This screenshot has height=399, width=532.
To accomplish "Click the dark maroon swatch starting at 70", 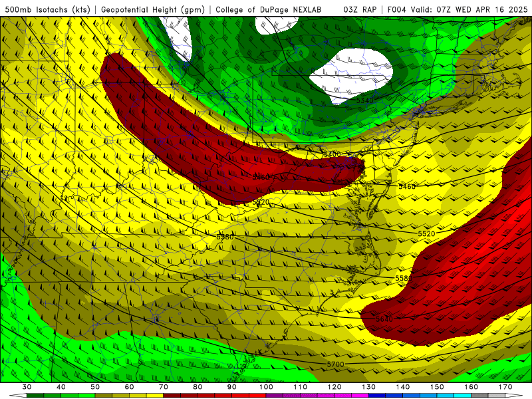I will [172, 395].
